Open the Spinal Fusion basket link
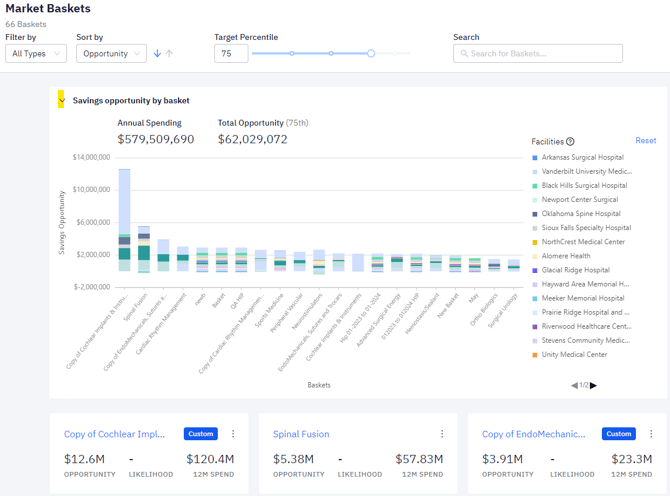 301,435
